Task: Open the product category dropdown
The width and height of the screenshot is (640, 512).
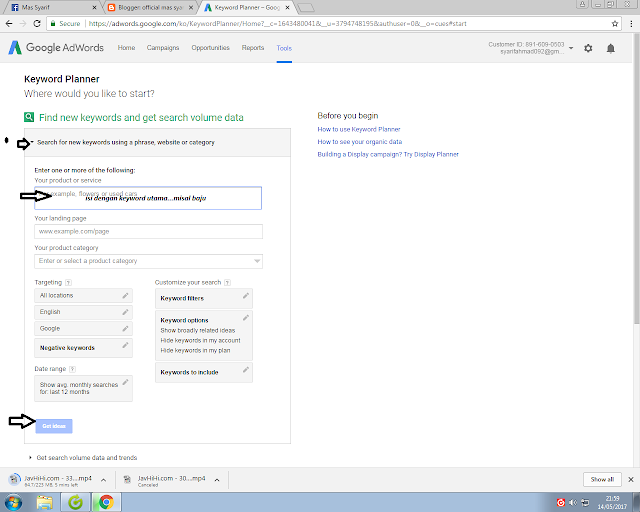Action: [x=257, y=261]
